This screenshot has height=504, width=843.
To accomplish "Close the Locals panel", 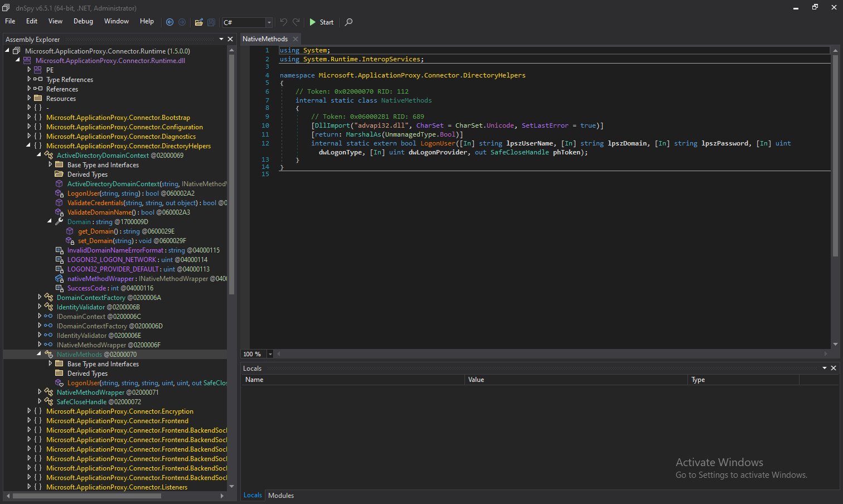I will pos(834,368).
